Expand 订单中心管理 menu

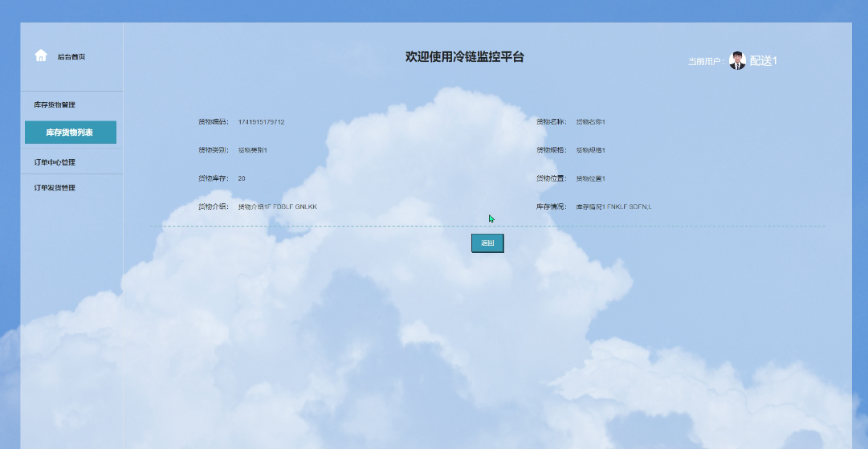point(55,162)
